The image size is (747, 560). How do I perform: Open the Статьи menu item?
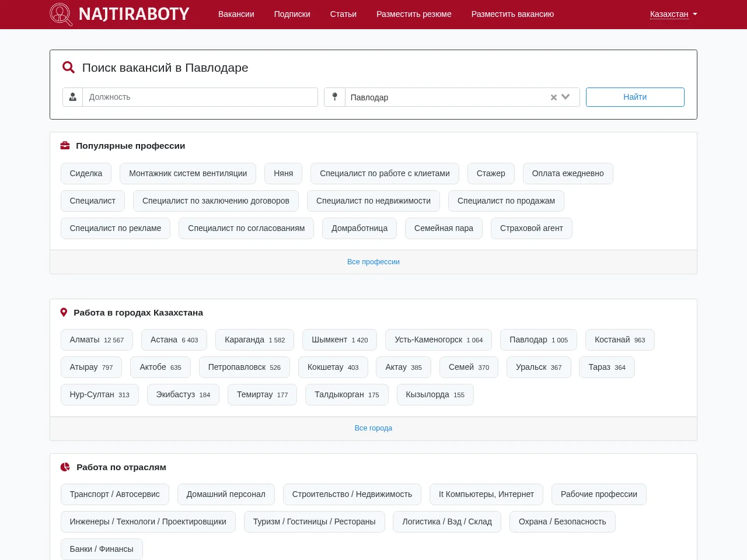point(343,14)
